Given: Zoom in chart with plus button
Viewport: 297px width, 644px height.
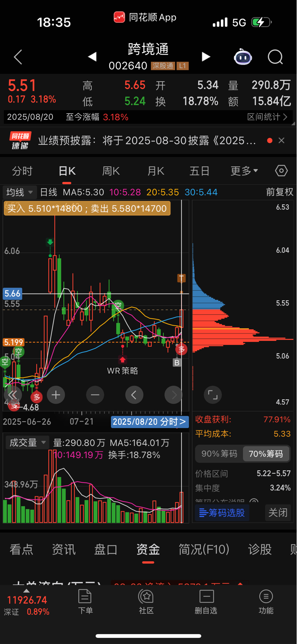Looking at the screenshot, I should (56, 395).
